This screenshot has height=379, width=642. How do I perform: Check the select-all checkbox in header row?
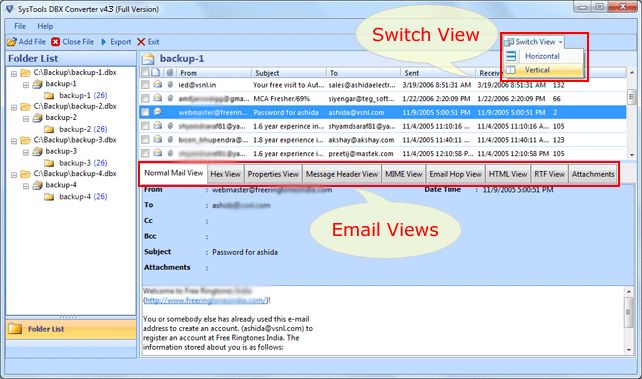point(145,72)
